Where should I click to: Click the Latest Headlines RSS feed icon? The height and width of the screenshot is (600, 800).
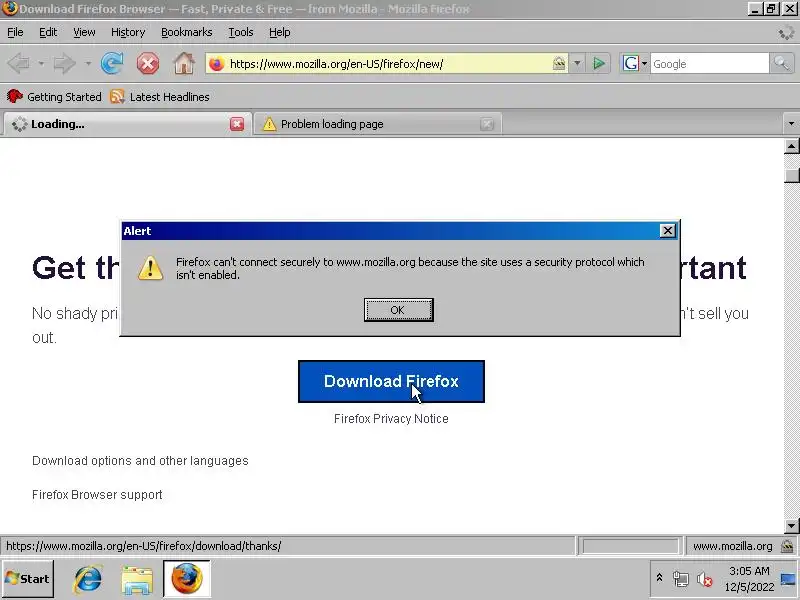click(117, 96)
